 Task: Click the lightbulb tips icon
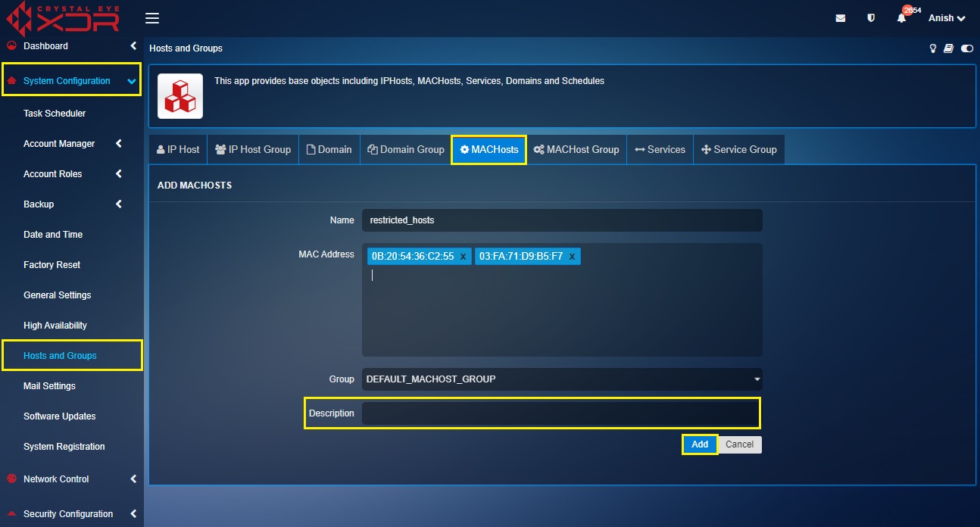tap(933, 48)
